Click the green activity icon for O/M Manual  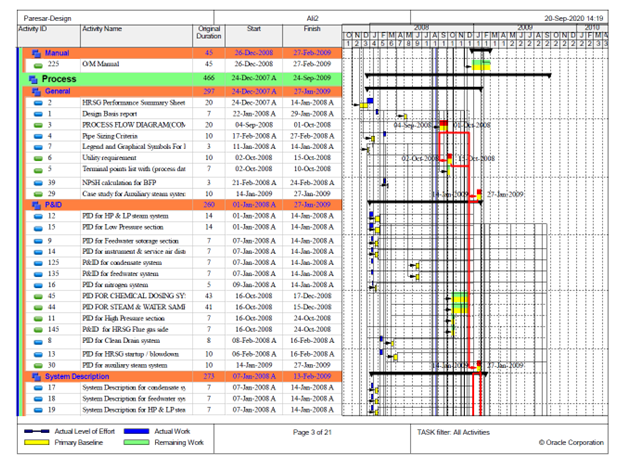tap(38, 65)
